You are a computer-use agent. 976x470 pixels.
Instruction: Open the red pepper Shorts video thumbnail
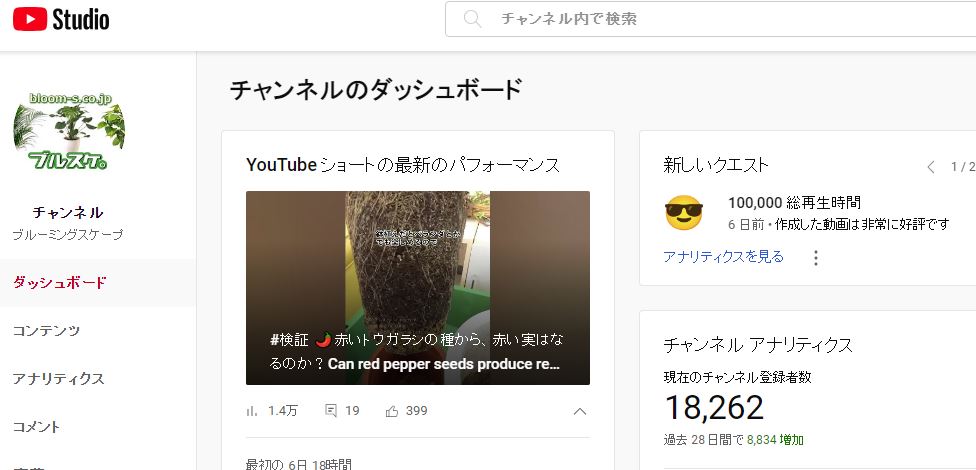[x=418, y=288]
